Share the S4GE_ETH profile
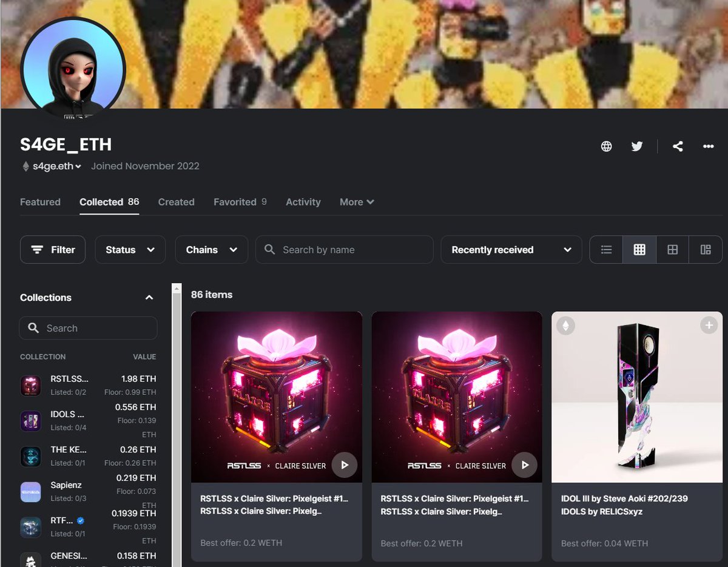 tap(678, 146)
